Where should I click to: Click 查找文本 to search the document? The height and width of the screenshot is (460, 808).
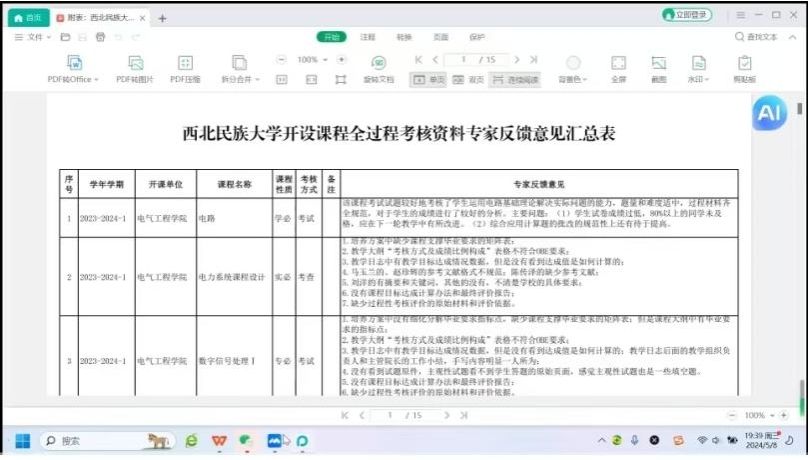tap(755, 37)
